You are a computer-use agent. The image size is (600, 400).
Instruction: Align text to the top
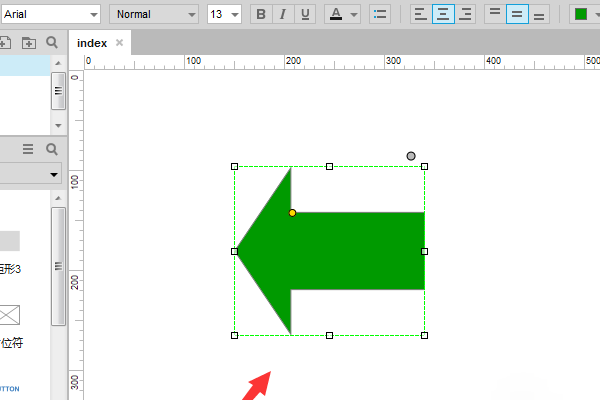pyautogui.click(x=494, y=14)
